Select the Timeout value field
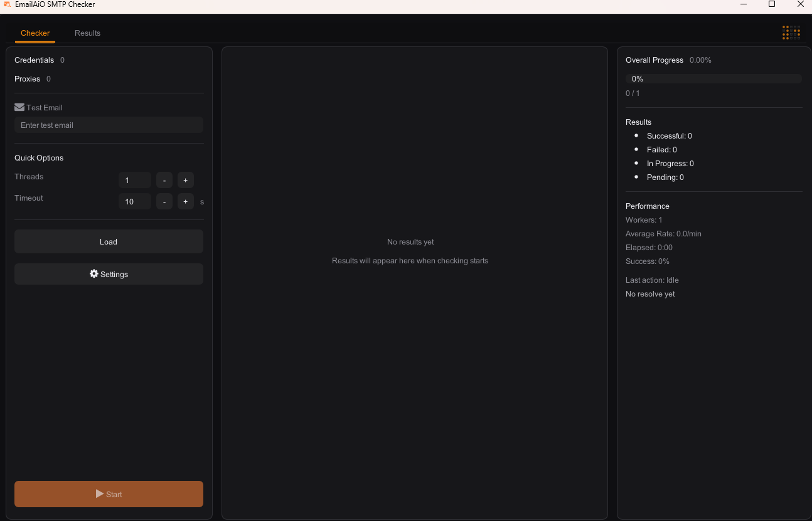The height and width of the screenshot is (521, 812). point(134,201)
